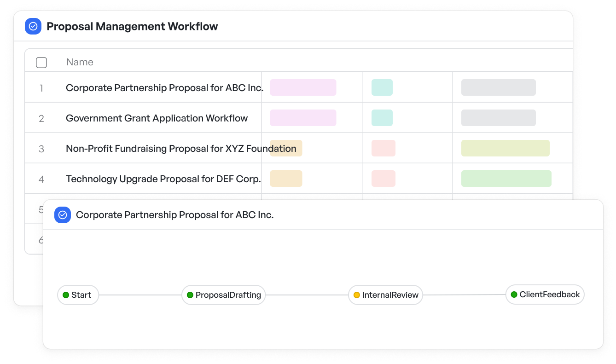This screenshot has height=364, width=616.
Task: Click the yellow dot on InternalReview node
Action: [357, 295]
